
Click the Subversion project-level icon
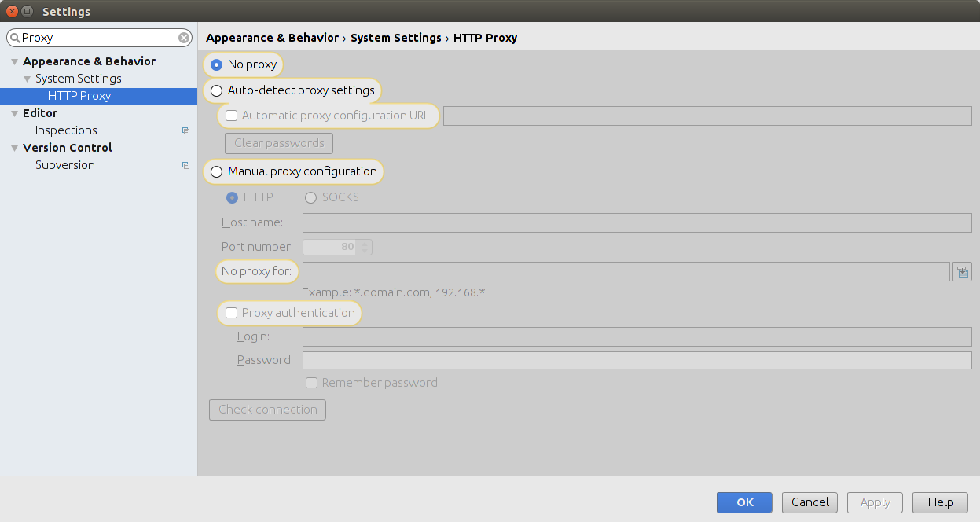click(185, 165)
